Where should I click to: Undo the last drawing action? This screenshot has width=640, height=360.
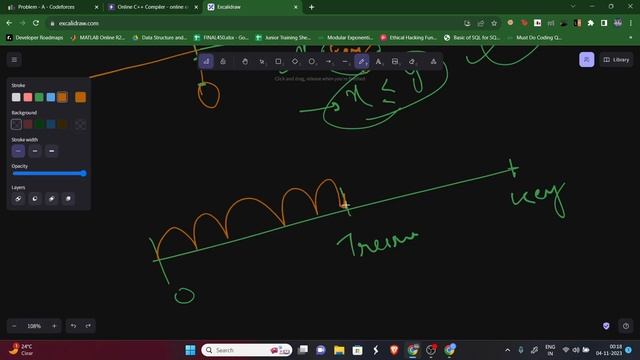73,326
